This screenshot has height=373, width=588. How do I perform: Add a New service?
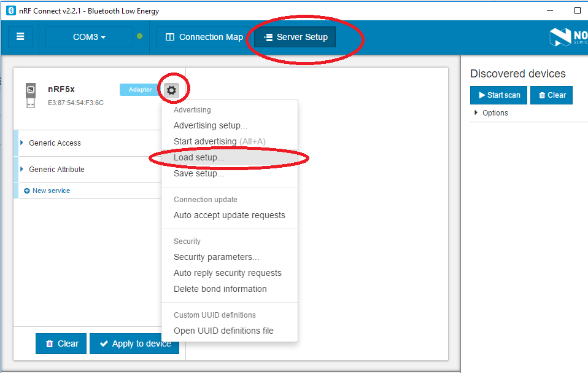47,190
